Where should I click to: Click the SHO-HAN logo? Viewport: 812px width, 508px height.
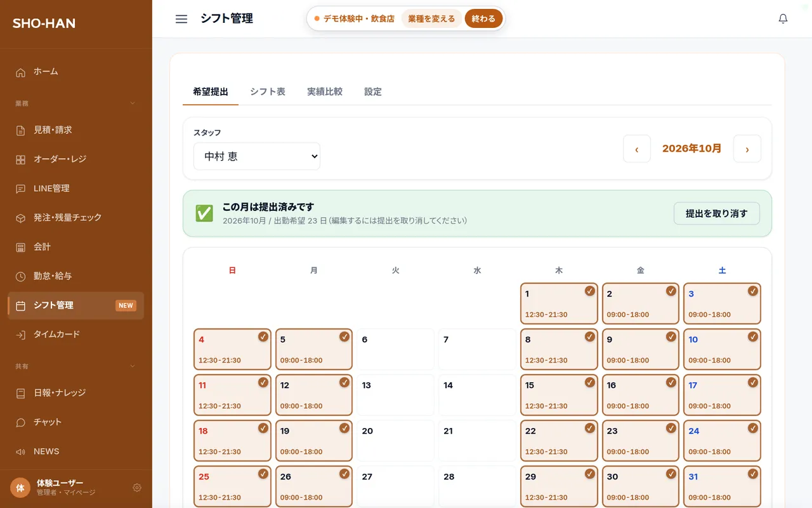44,23
